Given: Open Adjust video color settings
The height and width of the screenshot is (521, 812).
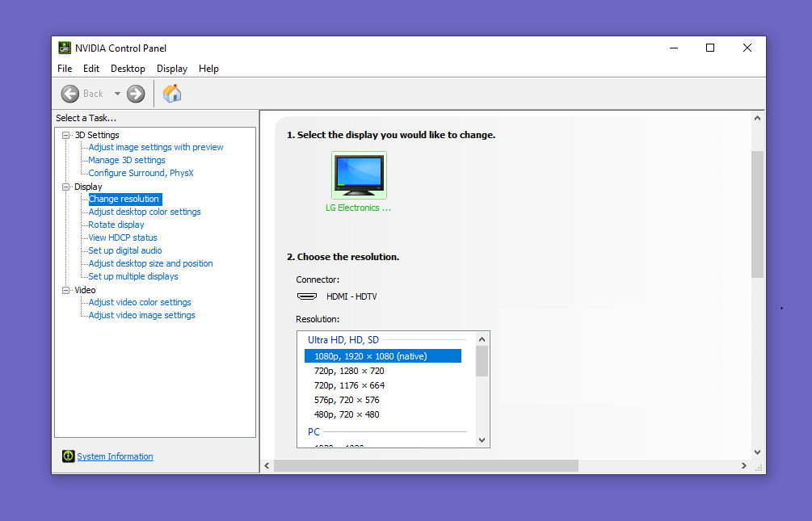Looking at the screenshot, I should click(x=140, y=302).
